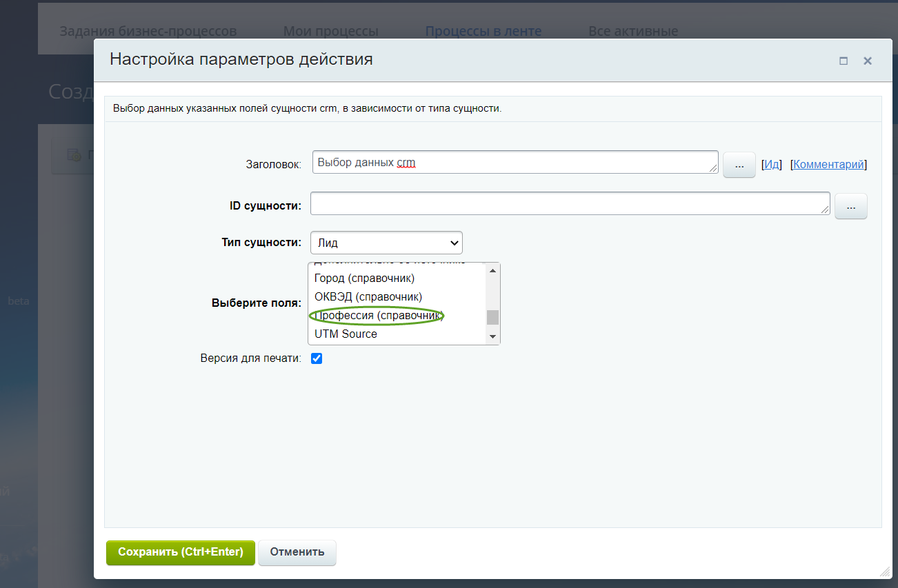Viewport: 898px width, 588px height.
Task: Click the ellipsis button beside ID сущности
Action: pos(850,206)
